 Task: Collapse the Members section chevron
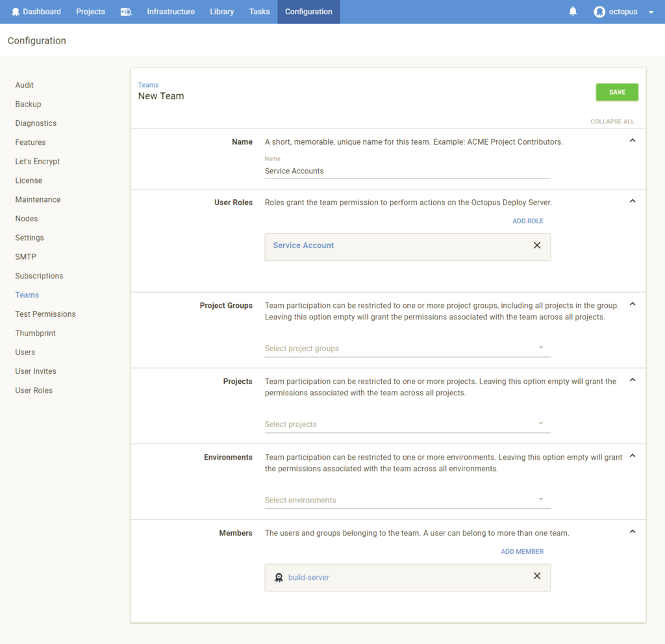pos(632,531)
